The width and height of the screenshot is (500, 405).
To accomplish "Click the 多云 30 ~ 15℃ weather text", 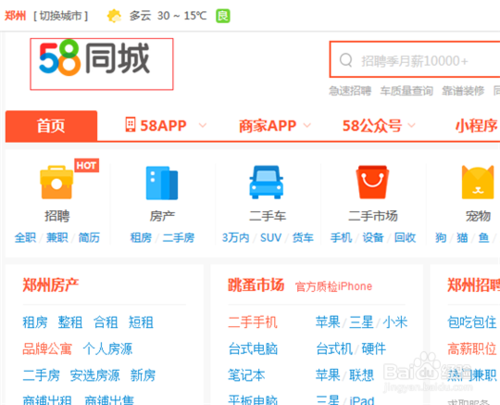I will 168,16.
